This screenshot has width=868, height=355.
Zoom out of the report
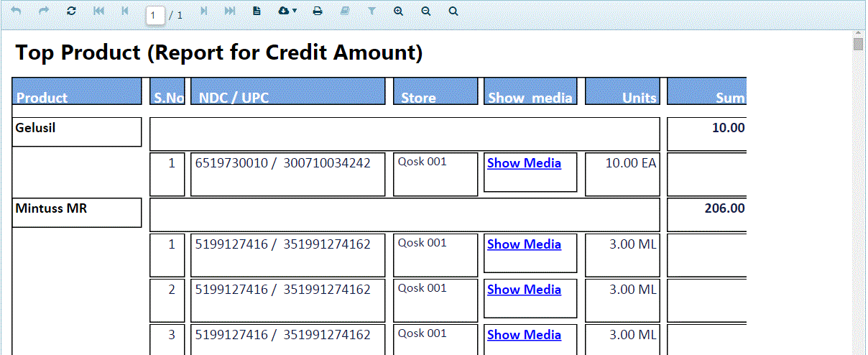(x=426, y=11)
